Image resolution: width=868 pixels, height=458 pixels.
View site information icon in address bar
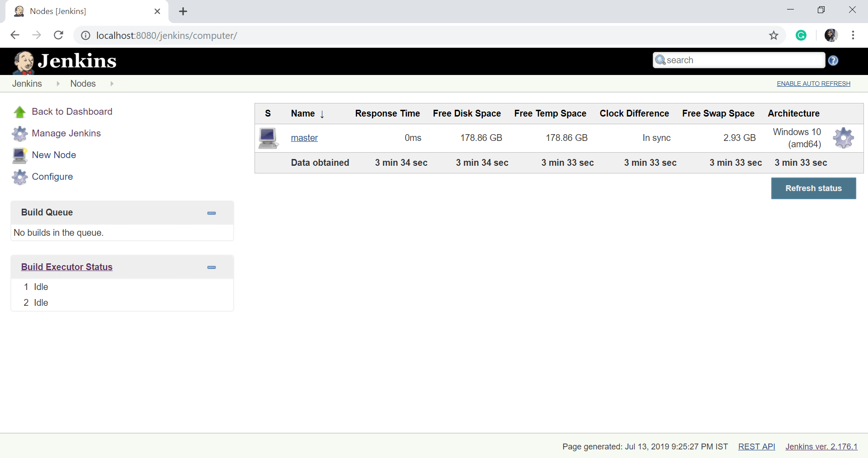85,35
